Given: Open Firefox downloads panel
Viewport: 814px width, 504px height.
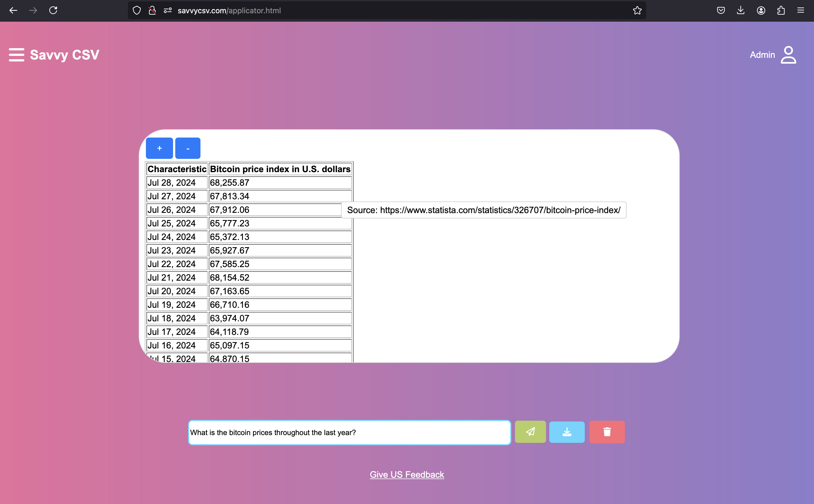Looking at the screenshot, I should coord(740,10).
